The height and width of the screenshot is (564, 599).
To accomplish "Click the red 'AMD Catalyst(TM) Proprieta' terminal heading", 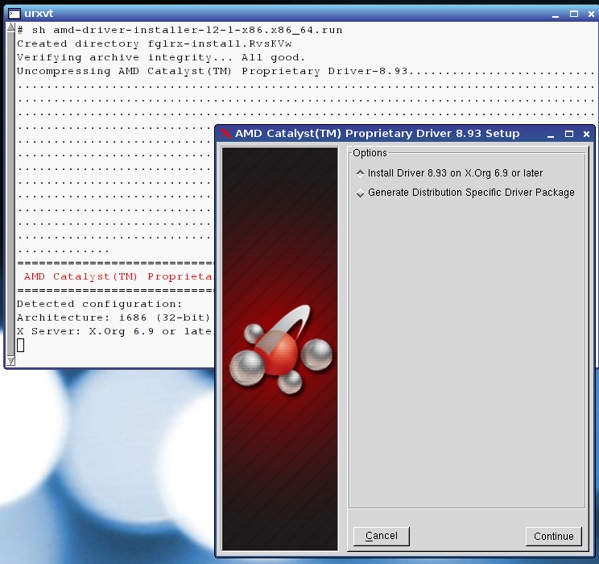I will pos(118,277).
